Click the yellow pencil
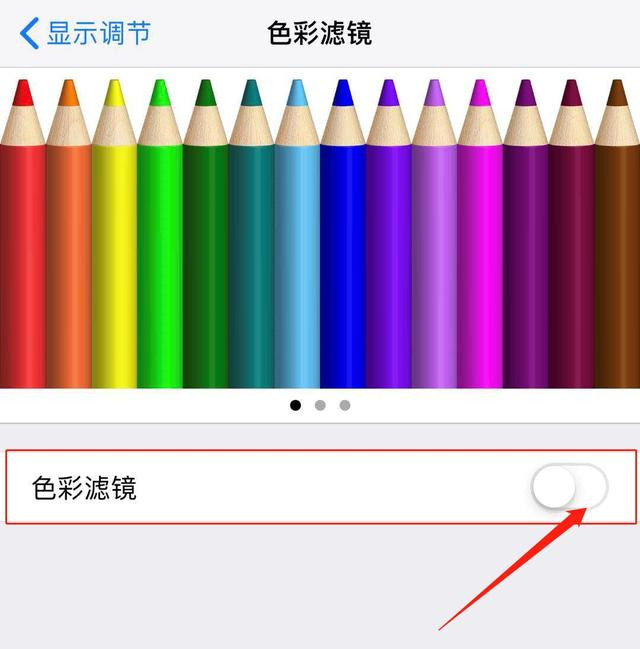 (x=114, y=234)
